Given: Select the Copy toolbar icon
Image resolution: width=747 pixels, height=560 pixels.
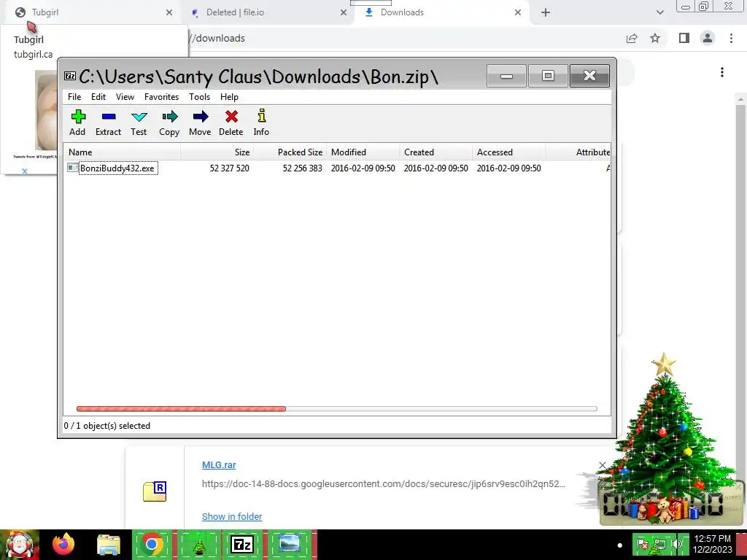Looking at the screenshot, I should coord(169,122).
